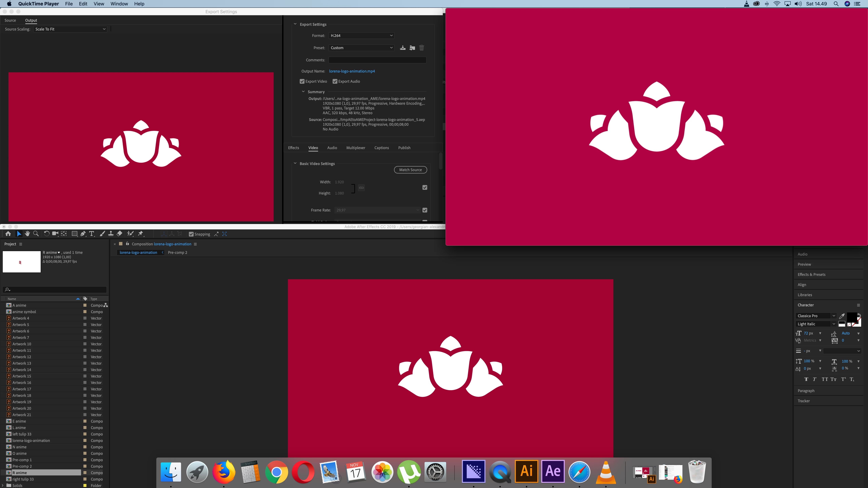868x488 pixels.
Task: Select the Puppet Pin tool
Action: 141,234
